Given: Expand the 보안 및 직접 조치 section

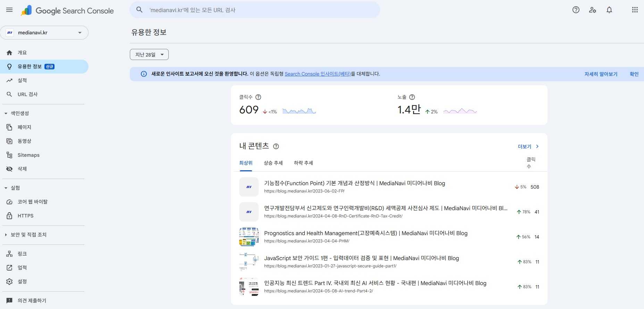Looking at the screenshot, I should [x=6, y=235].
